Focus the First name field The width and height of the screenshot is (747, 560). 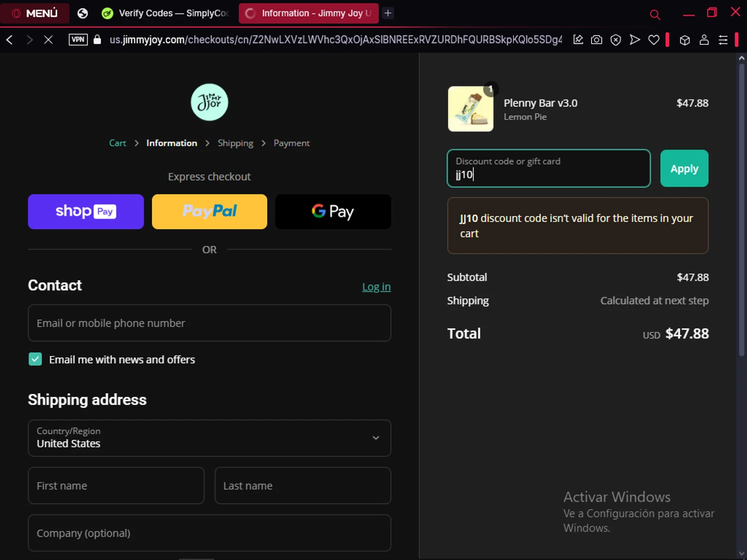116,485
